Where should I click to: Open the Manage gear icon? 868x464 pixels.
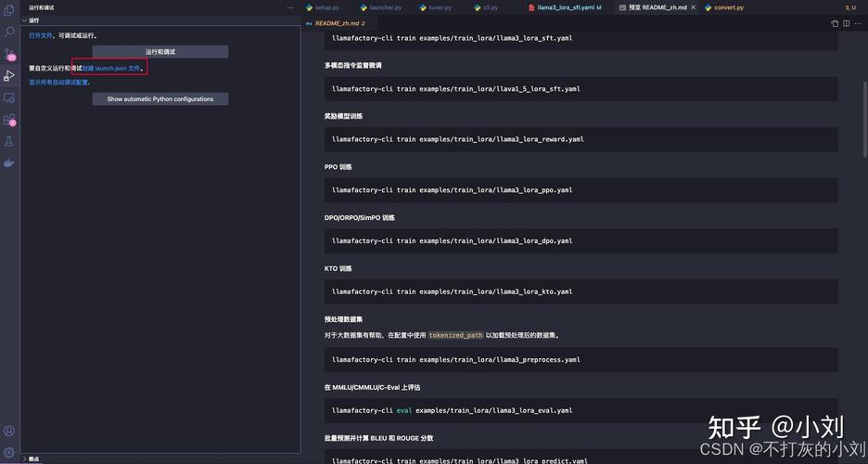click(x=9, y=452)
